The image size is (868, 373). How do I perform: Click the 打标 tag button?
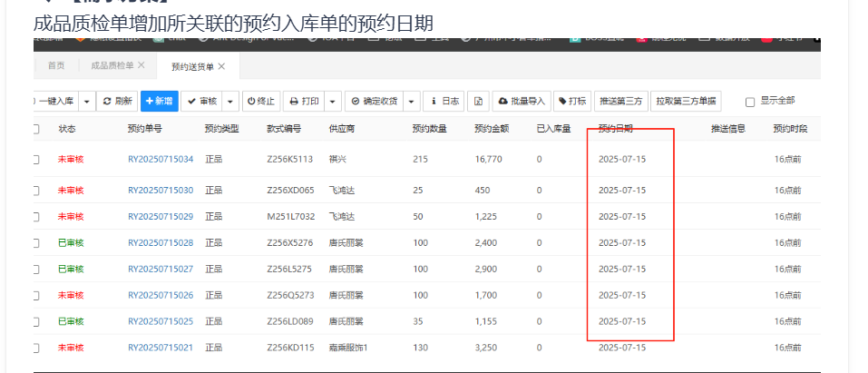(572, 101)
